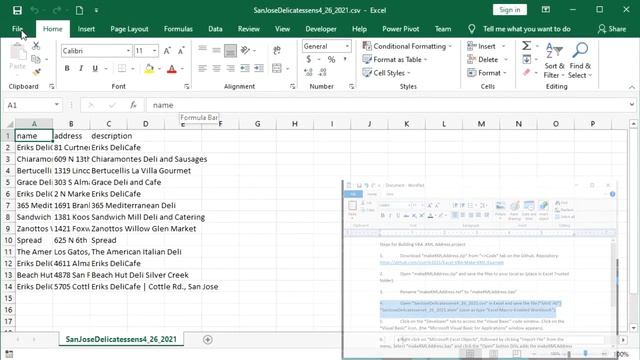Open the General number format dropdown
Viewport: 640px width, 360px height.
(347, 46)
